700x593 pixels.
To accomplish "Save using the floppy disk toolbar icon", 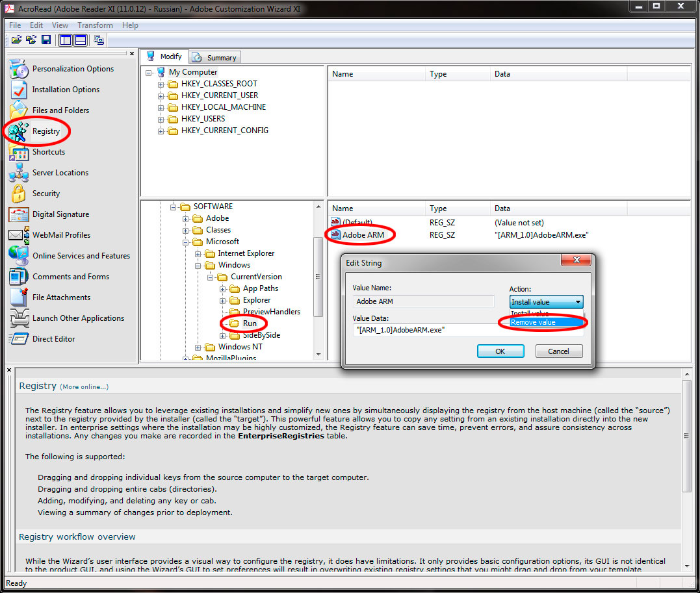I will pyautogui.click(x=46, y=40).
